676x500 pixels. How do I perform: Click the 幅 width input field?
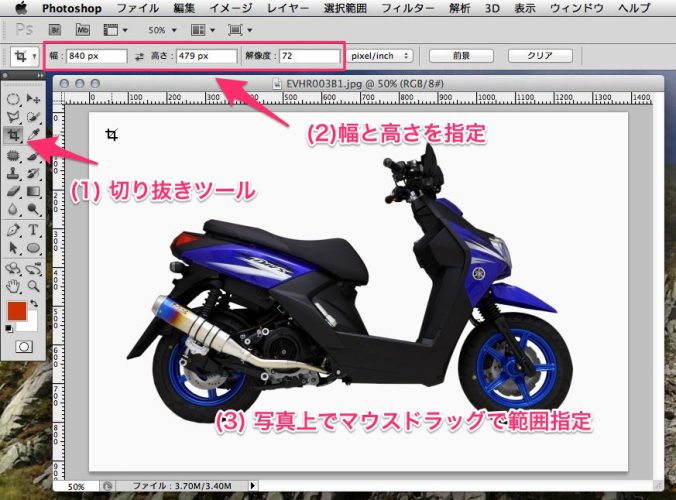97,56
